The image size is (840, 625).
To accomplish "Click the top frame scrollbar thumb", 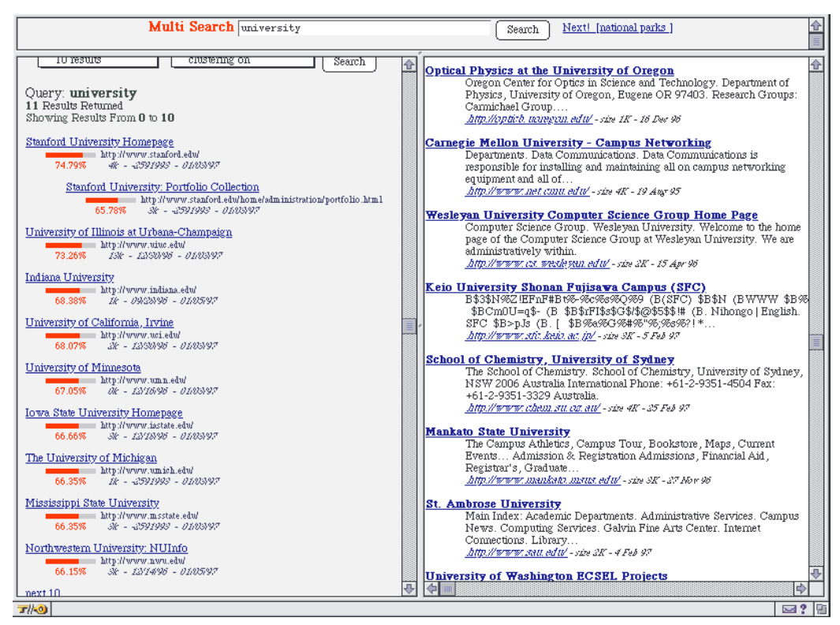I will (x=816, y=41).
